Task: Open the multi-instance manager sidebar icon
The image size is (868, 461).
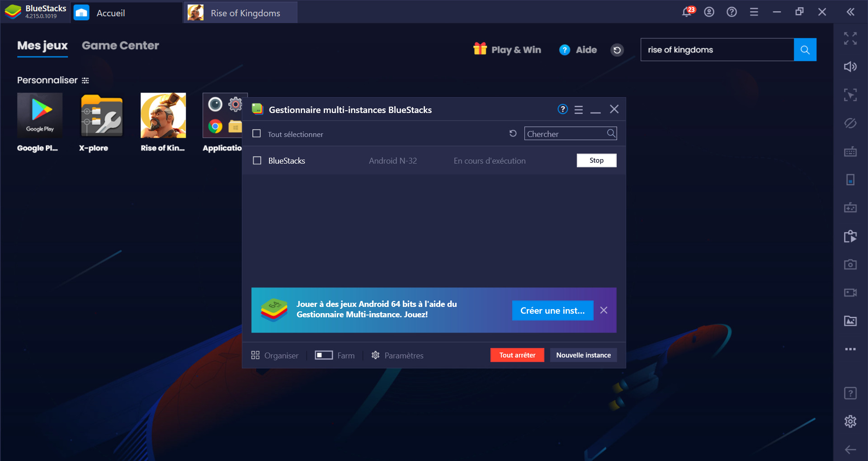Action: point(850,236)
